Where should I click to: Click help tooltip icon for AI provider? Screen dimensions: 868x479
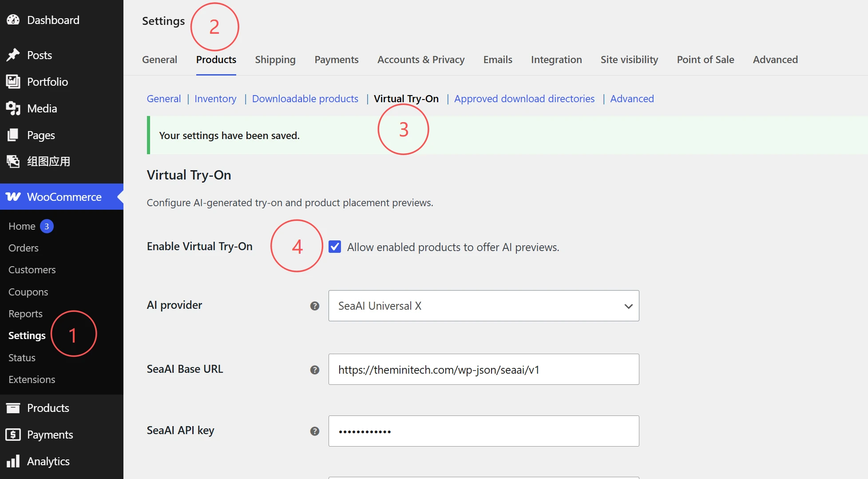(315, 306)
